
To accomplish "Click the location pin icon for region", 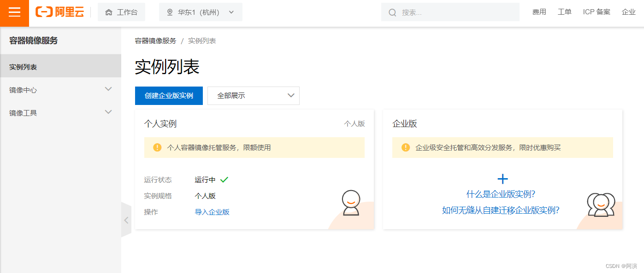I will coord(170,12).
